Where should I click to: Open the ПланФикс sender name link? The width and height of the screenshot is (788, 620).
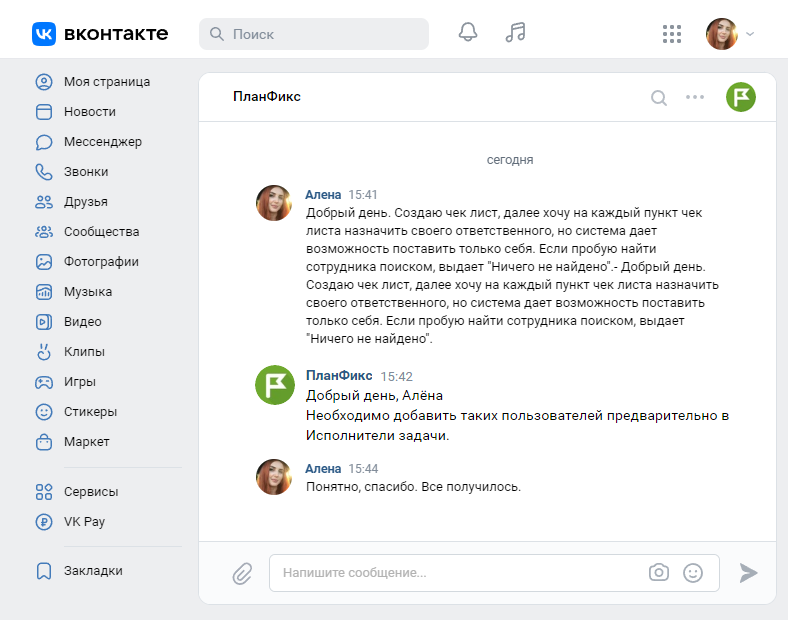click(x=339, y=375)
